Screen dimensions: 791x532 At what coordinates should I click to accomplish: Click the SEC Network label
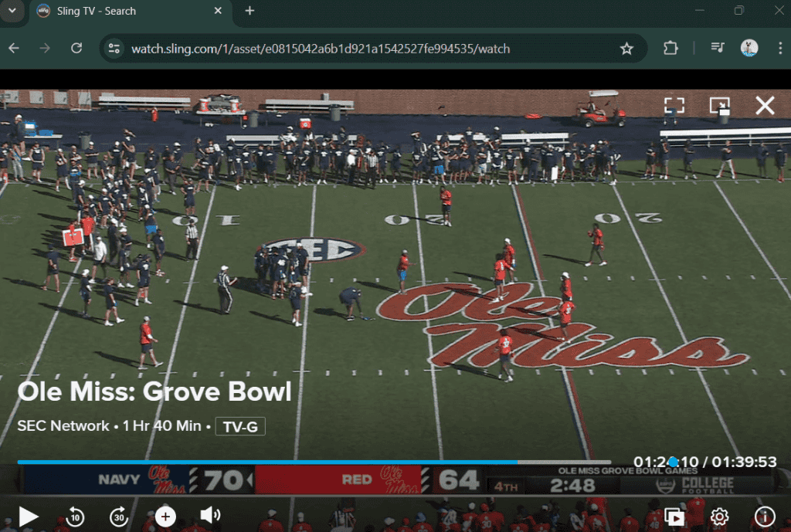pyautogui.click(x=63, y=426)
